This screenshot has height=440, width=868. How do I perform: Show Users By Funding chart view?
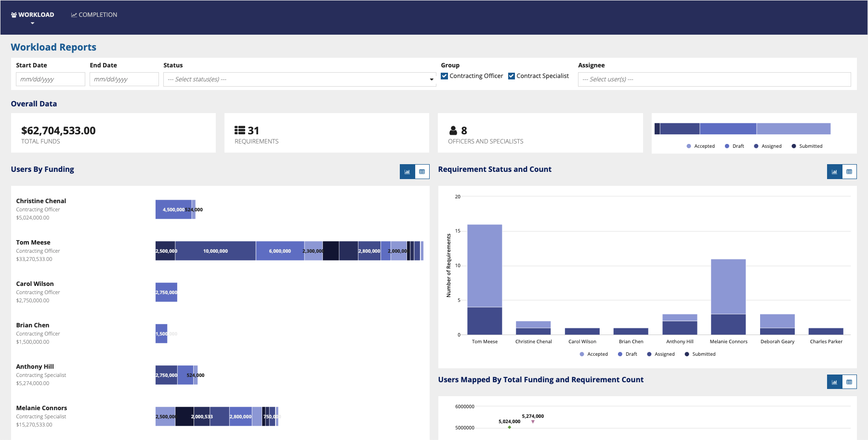click(x=408, y=172)
